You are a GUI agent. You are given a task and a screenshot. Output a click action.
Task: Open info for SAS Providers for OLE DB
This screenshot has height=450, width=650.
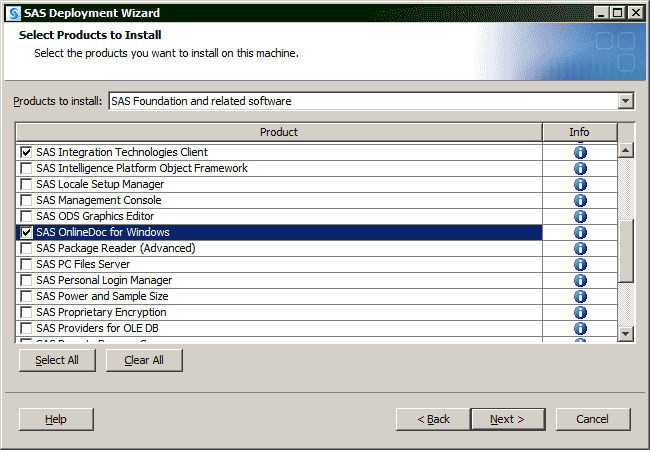[580, 329]
